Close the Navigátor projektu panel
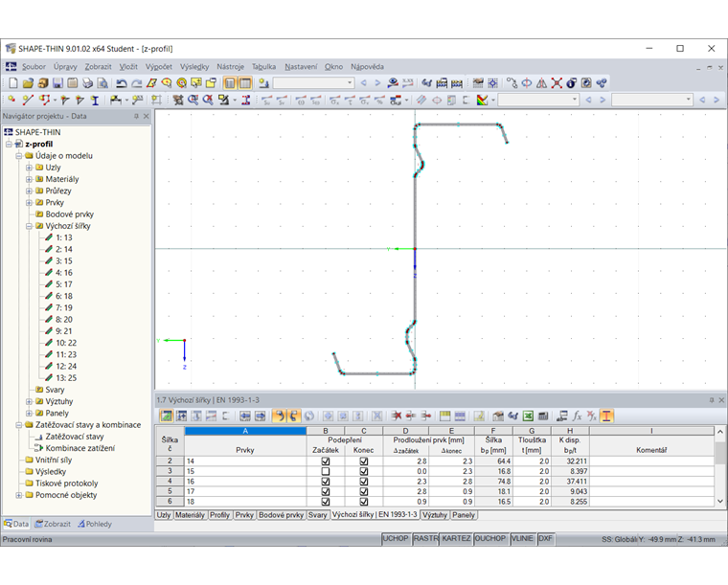 point(147,116)
